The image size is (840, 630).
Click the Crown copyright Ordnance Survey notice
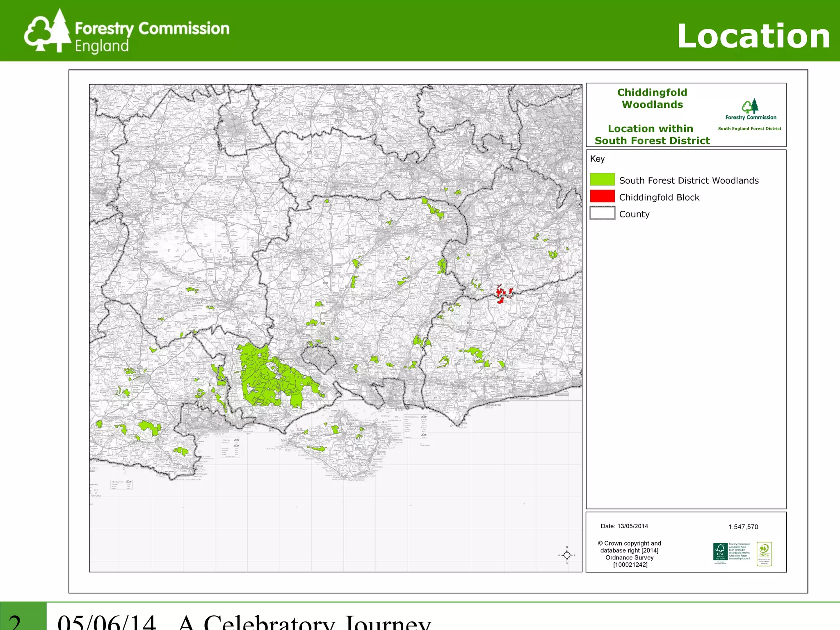(630, 554)
